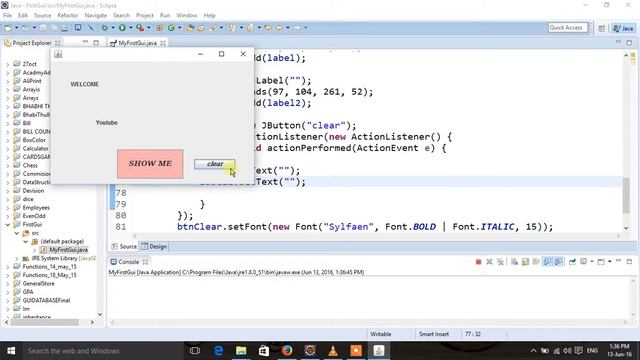
Task: Click the New Java Package icon
Action: (160, 28)
